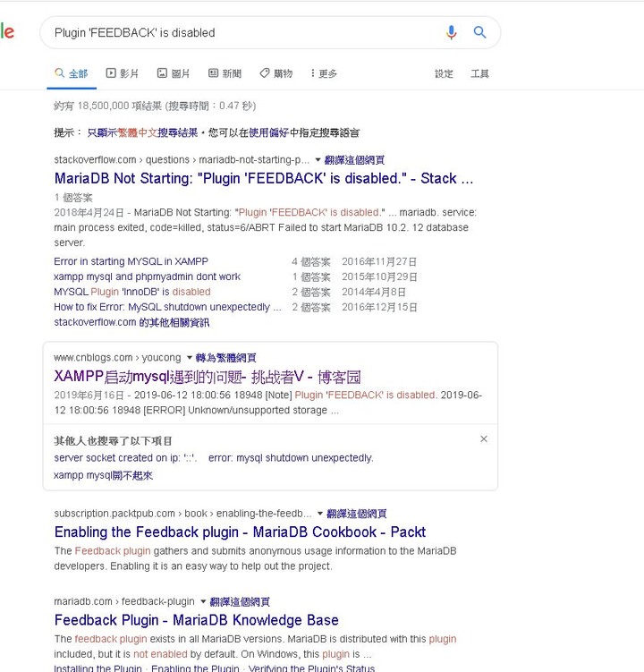Viewport: 644px width, 672px height.
Task: Click the '約有 18,500,000 項結果' stats text
Action: point(155,106)
